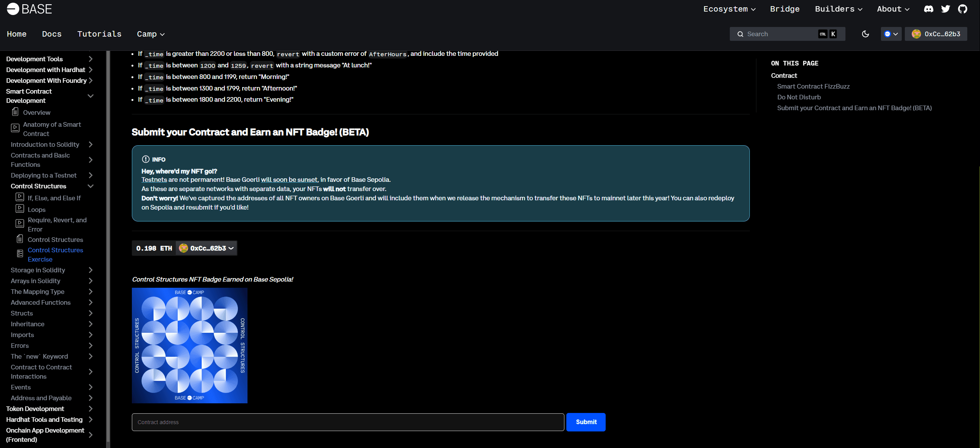Click the Require, Revert, and Error video icon
Image resolution: width=980 pixels, height=448 pixels.
click(20, 224)
